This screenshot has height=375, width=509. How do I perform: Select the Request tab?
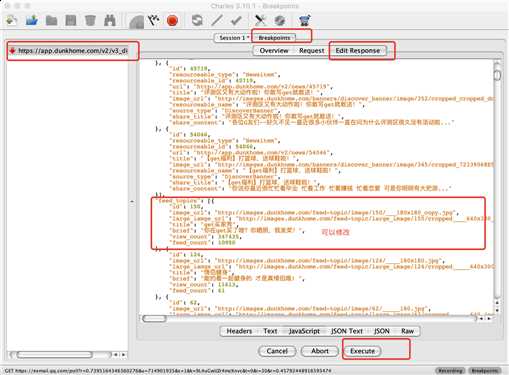point(311,51)
